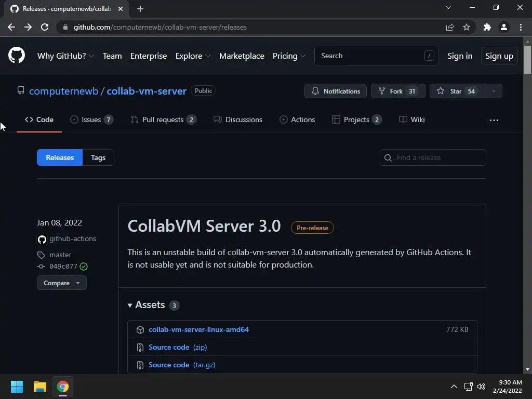Click the tag icon next to master
532x399 pixels.
[x=41, y=255]
